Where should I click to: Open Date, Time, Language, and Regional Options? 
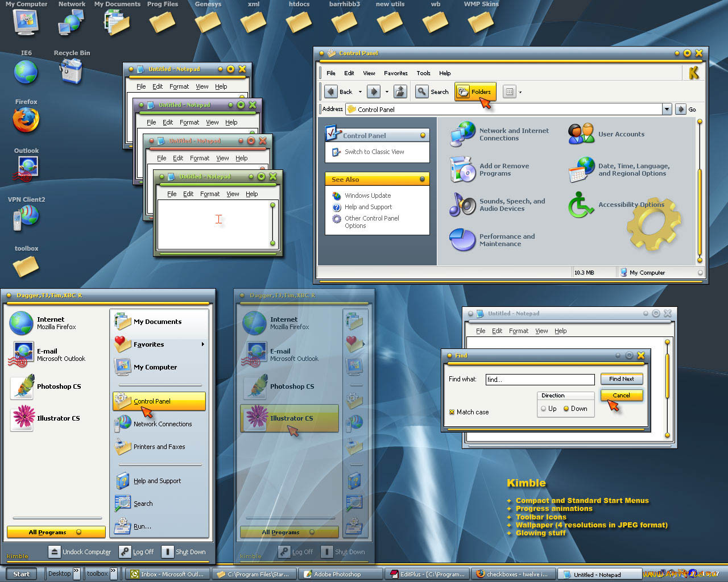(619, 170)
